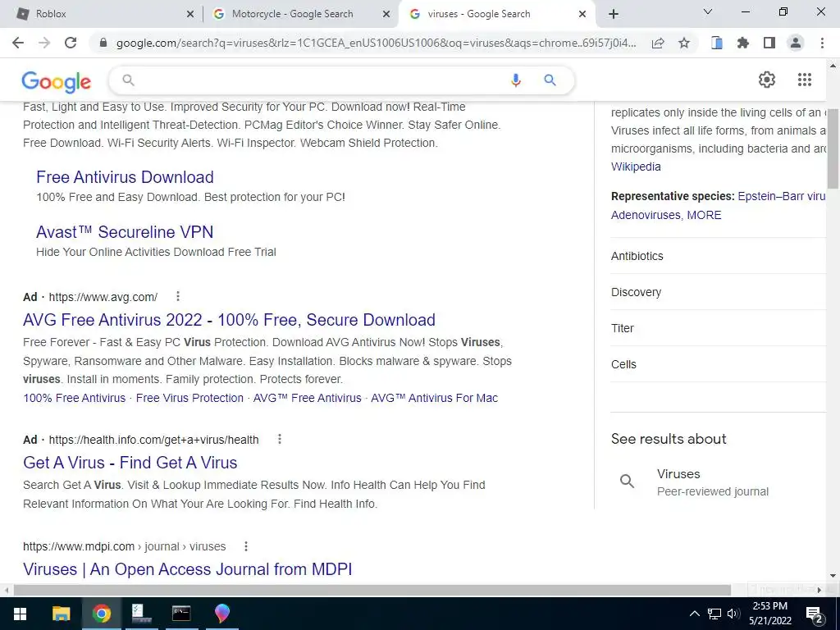Open Google quick settings gear
The width and height of the screenshot is (840, 630).
(x=767, y=80)
